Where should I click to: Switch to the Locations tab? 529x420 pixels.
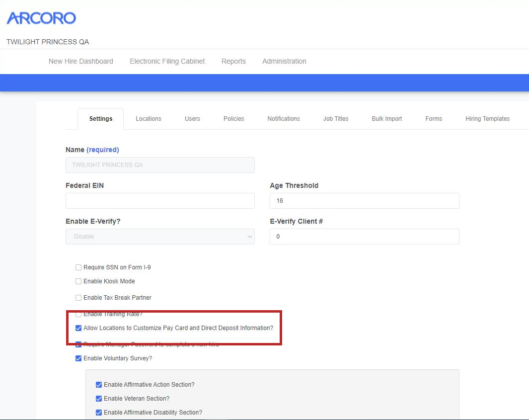[149, 119]
